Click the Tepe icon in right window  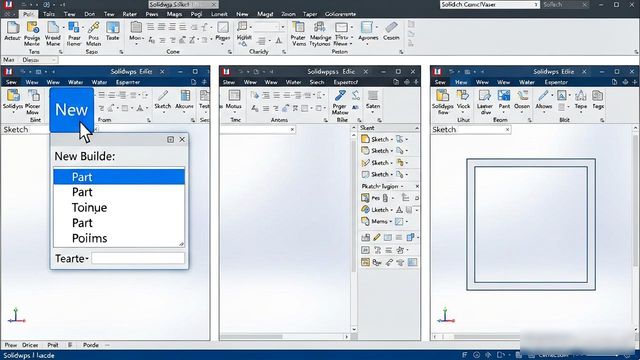pyautogui.click(x=581, y=99)
